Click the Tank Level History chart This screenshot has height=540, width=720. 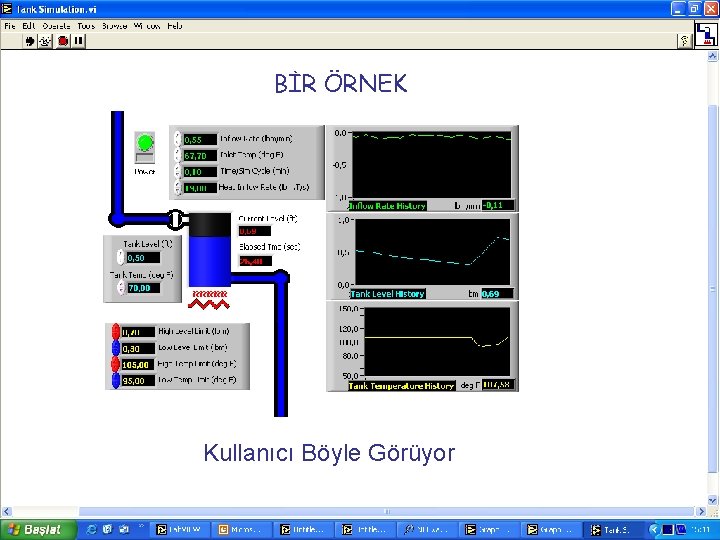[432, 252]
